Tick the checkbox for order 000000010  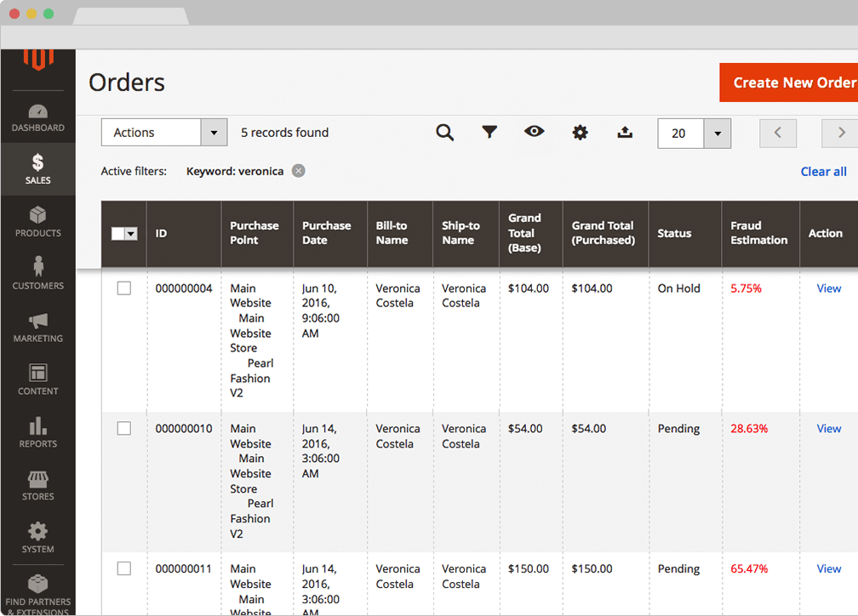pos(124,429)
